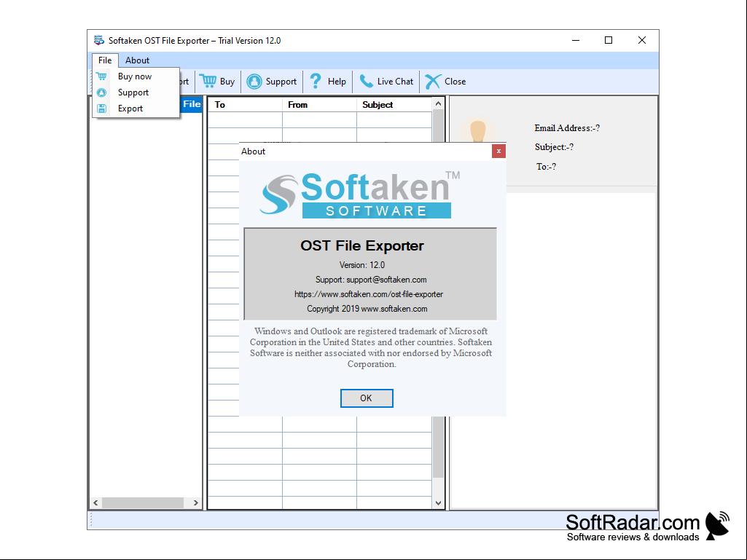Click the email list scroll up arrow
This screenshot has width=747, height=560.
click(438, 103)
